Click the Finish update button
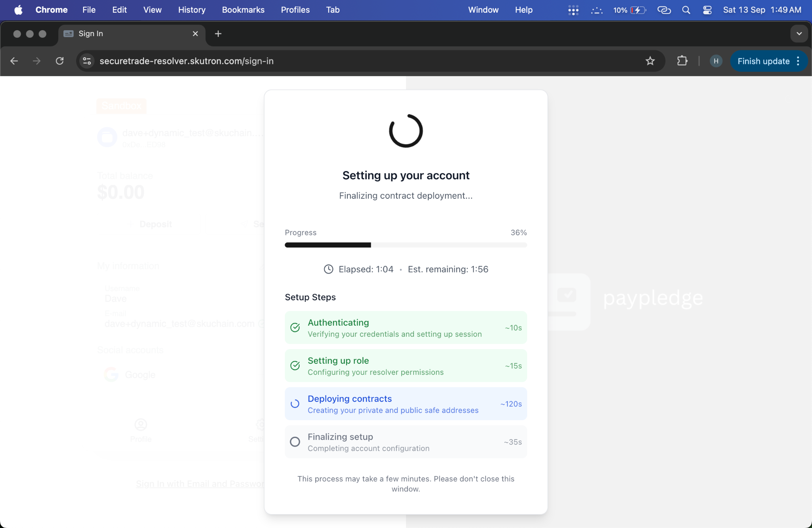 (764, 61)
